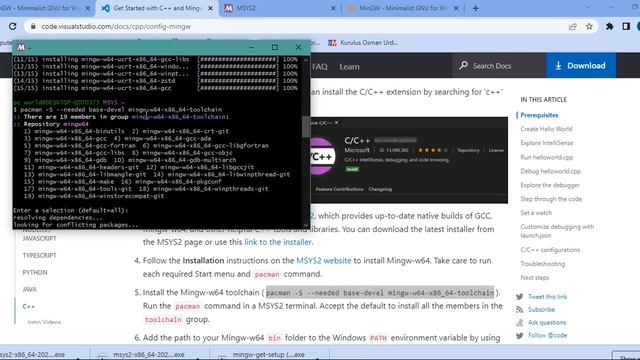Click the terminal scroll down arrow
The image size is (640, 360).
click(306, 225)
